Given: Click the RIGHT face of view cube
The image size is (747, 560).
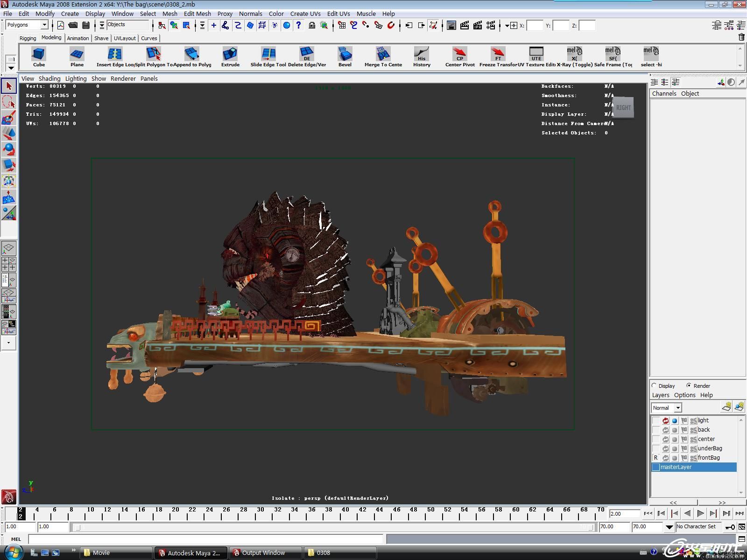Looking at the screenshot, I should coord(623,108).
